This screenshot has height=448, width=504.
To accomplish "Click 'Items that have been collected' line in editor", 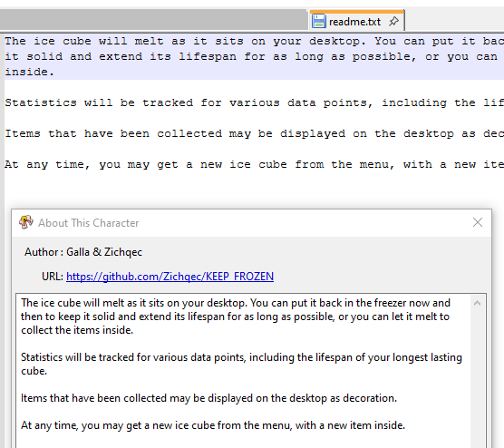I will tap(254, 134).
